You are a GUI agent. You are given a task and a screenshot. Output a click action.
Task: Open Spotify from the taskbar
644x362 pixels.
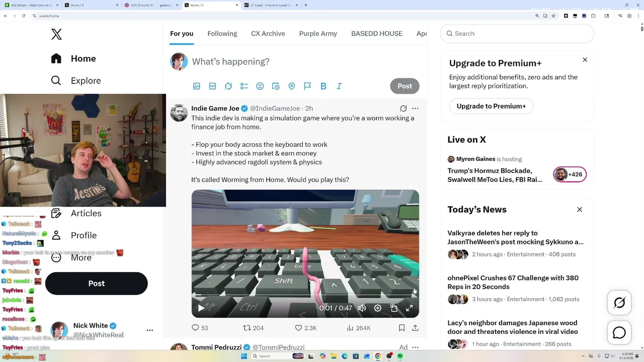pos(400,356)
